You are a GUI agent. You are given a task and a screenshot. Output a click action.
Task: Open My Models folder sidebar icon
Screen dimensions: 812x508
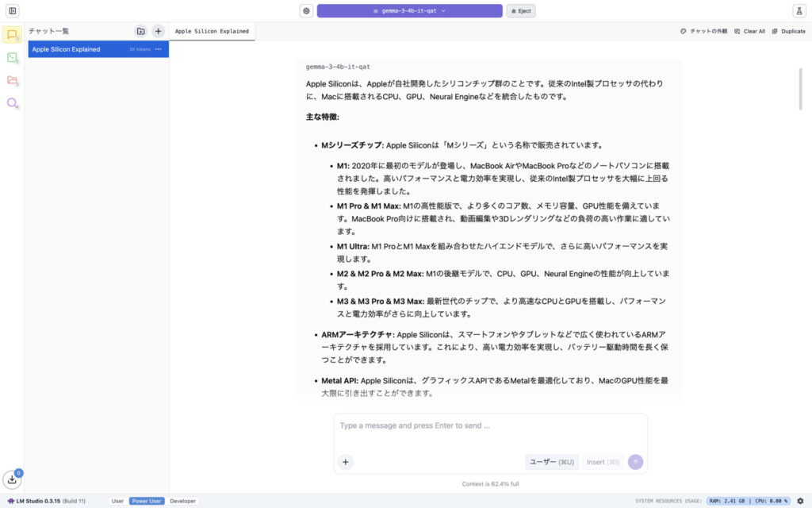12,80
